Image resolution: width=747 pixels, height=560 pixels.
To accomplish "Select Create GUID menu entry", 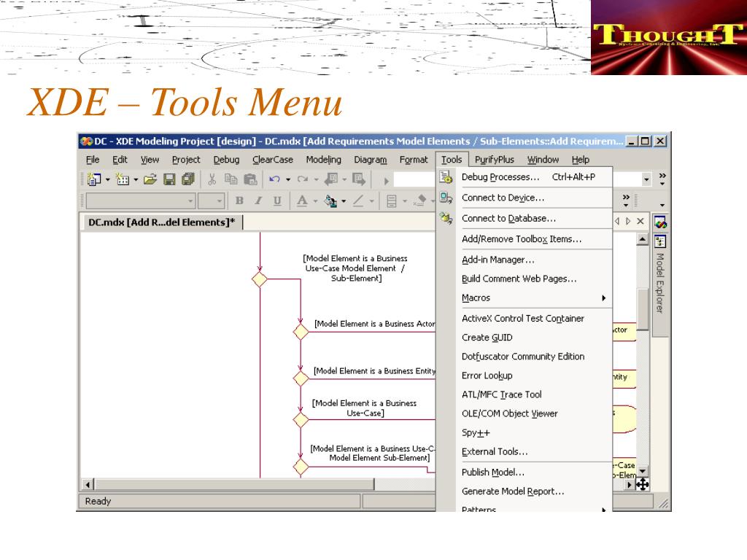I will (524, 338).
